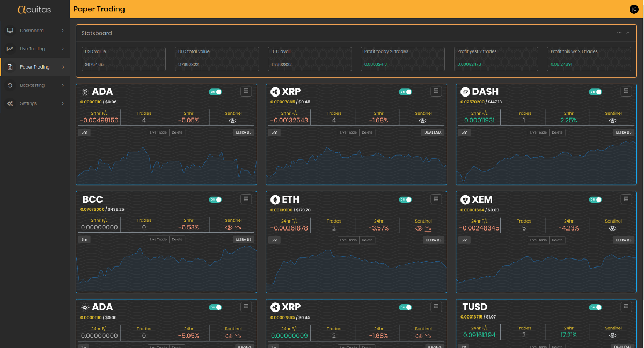This screenshot has width=644, height=348.
Task: Click the ETH coin logo
Action: coord(275,199)
